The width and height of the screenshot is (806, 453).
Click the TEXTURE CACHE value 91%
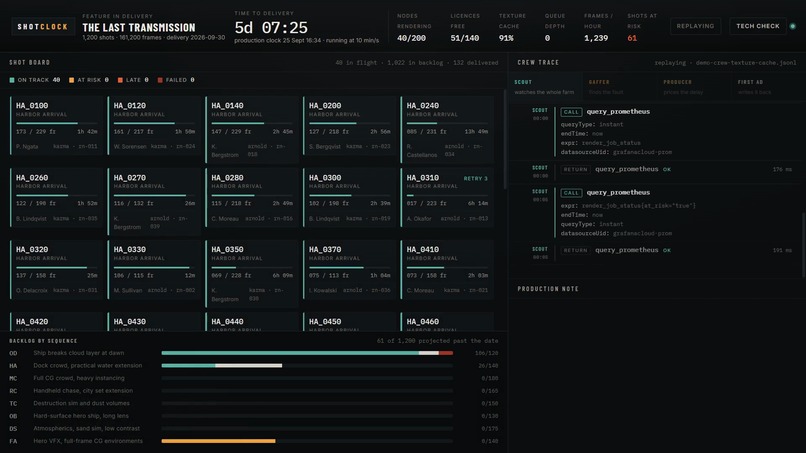point(506,38)
